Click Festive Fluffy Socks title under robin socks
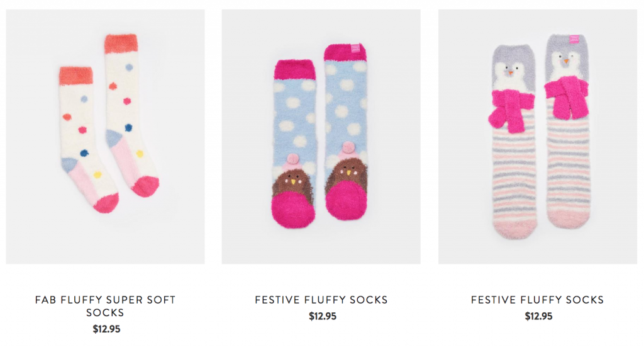The height and width of the screenshot is (347, 644). point(321,300)
